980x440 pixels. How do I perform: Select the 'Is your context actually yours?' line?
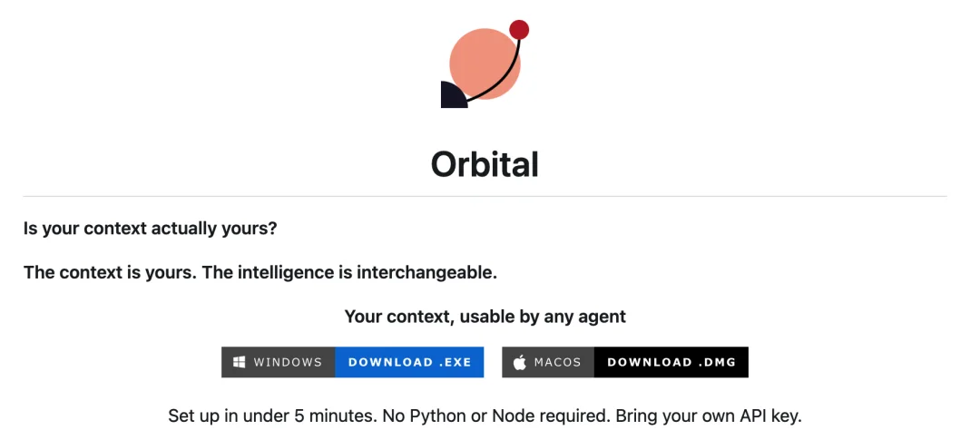(150, 229)
